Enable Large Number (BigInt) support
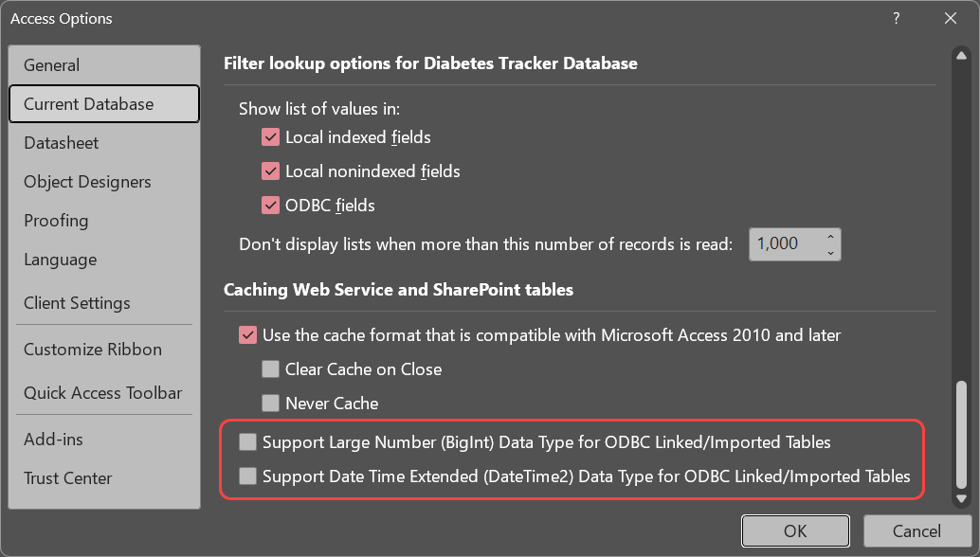This screenshot has width=980, height=557. [x=248, y=441]
